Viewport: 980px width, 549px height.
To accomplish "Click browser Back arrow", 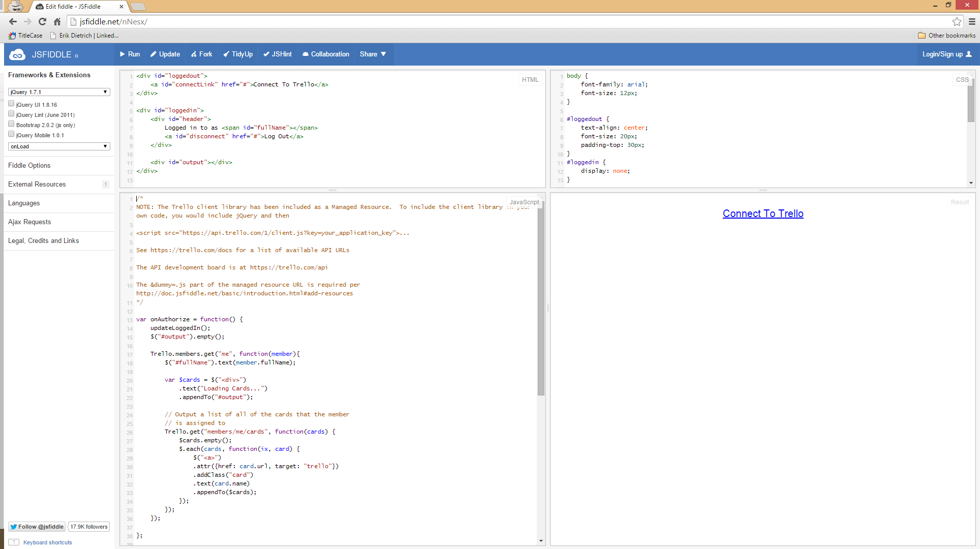I will point(13,21).
